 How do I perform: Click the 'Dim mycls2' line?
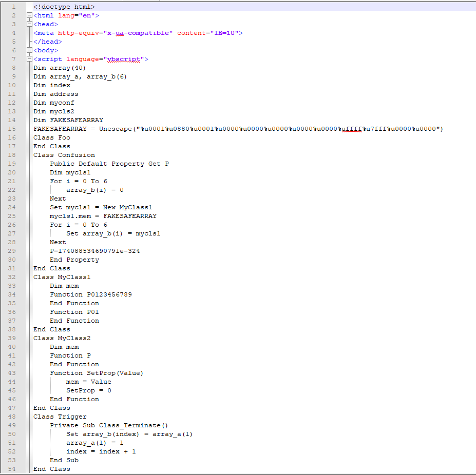click(54, 111)
